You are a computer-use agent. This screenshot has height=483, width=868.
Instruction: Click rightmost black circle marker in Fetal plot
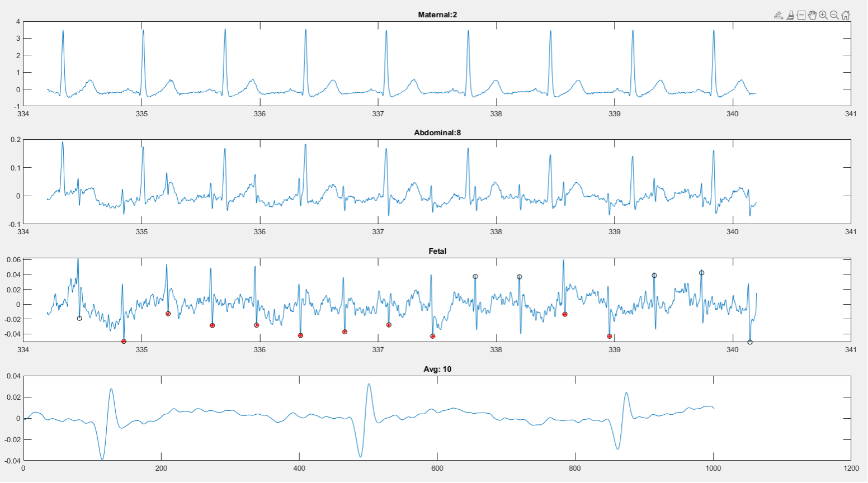tap(750, 342)
